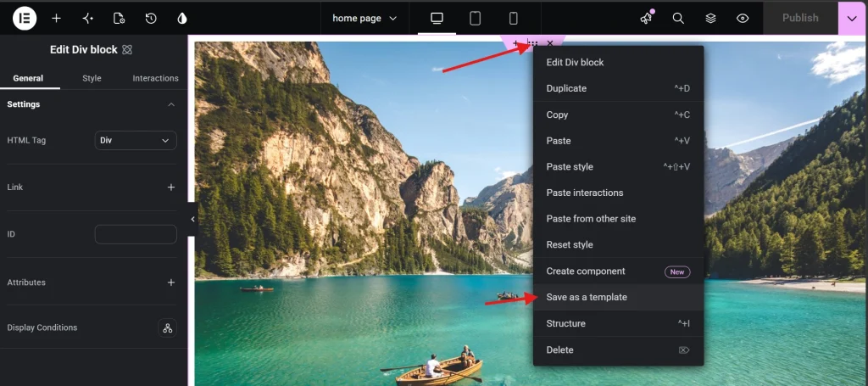Open the revision History icon
This screenshot has width=868, height=386.
pyautogui.click(x=151, y=19)
